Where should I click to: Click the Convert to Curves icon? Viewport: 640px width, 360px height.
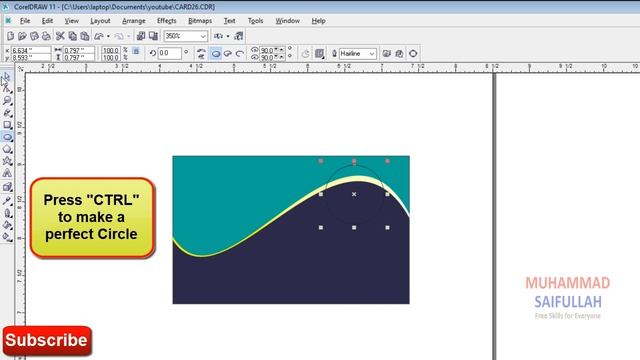(x=413, y=53)
